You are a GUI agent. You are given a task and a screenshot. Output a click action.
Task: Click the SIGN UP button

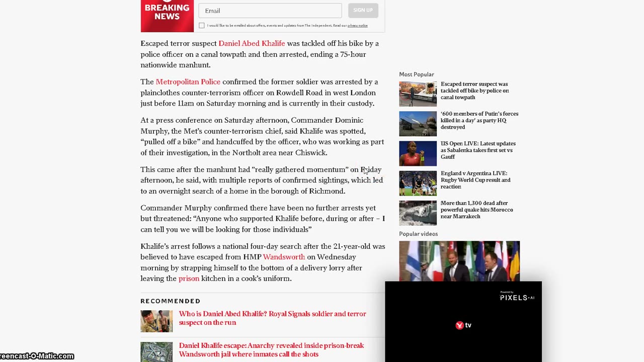tap(363, 11)
